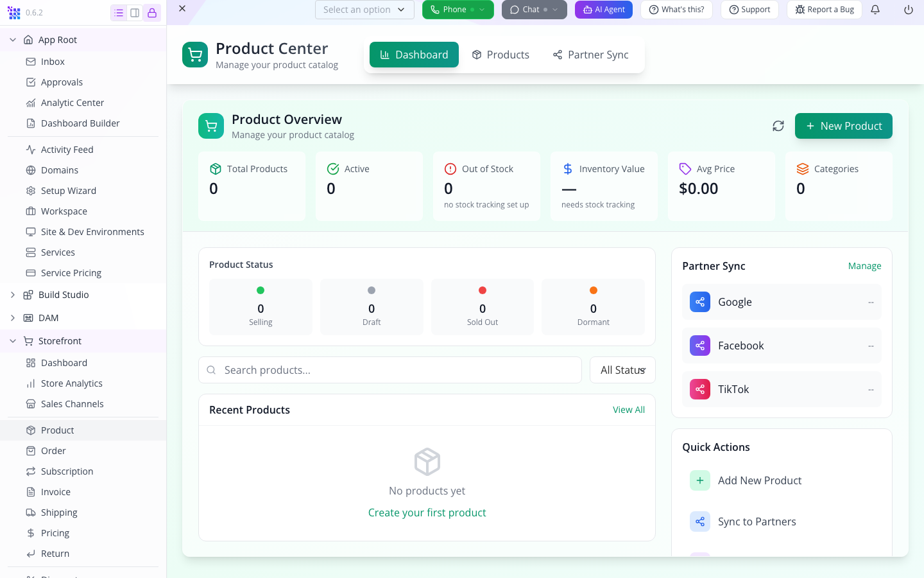This screenshot has height=578, width=924.
Task: Switch to the Products tab
Action: 501,55
